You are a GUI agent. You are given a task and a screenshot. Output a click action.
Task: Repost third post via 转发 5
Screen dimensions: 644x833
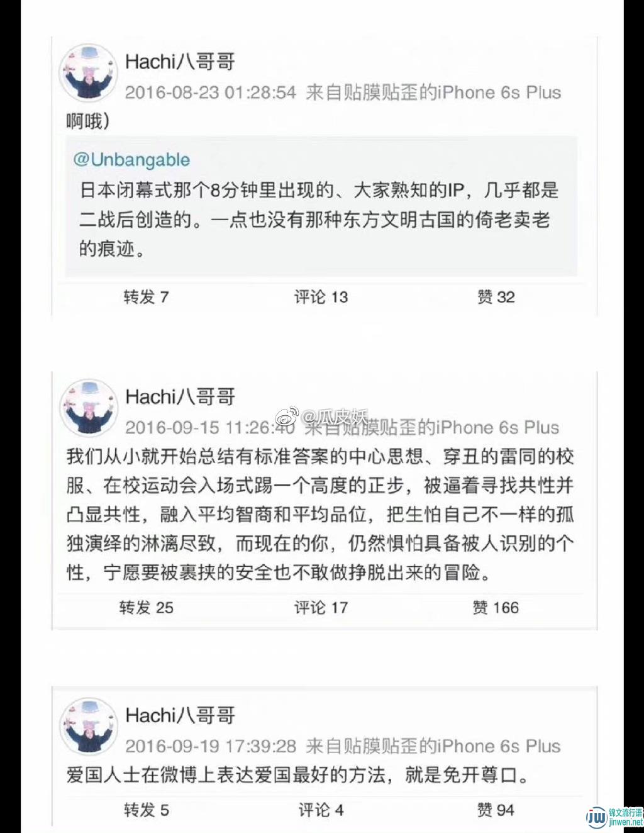pos(146,809)
